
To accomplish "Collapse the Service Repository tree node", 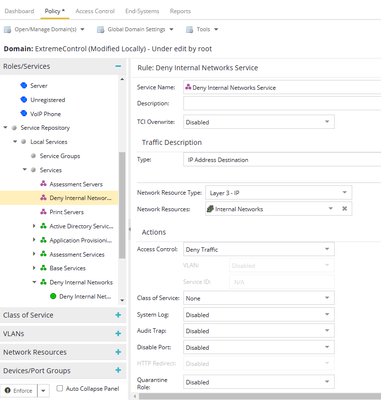I will click(5, 128).
